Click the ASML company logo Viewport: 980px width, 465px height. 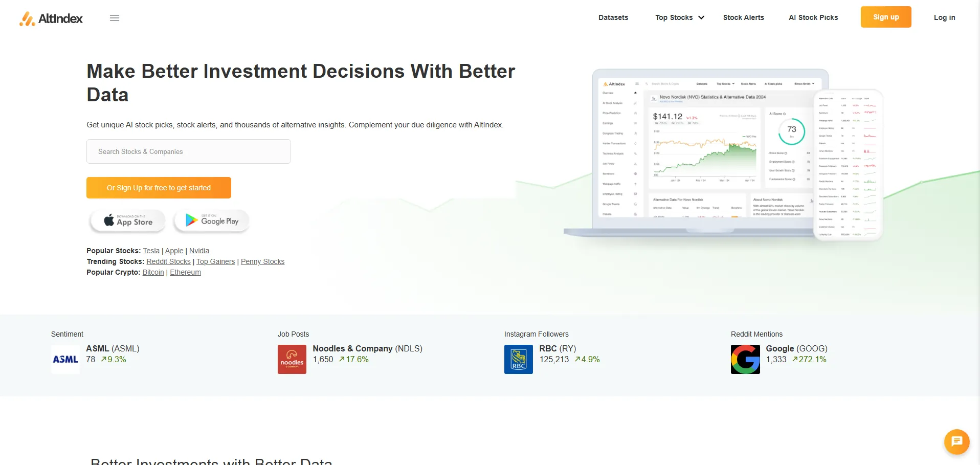point(65,359)
